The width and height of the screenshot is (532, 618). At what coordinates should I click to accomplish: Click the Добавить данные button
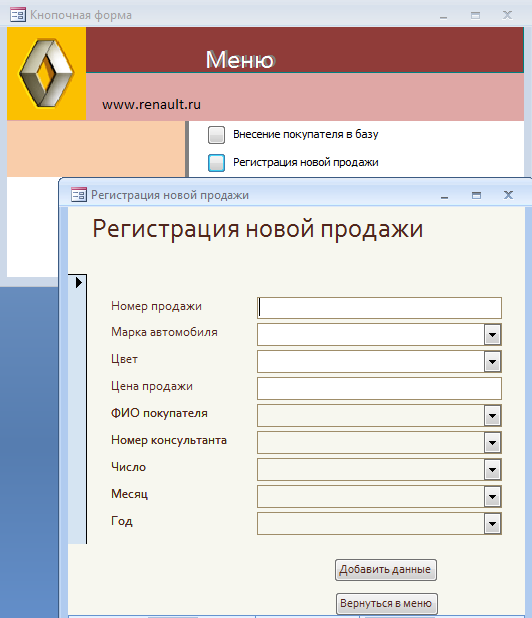[385, 570]
